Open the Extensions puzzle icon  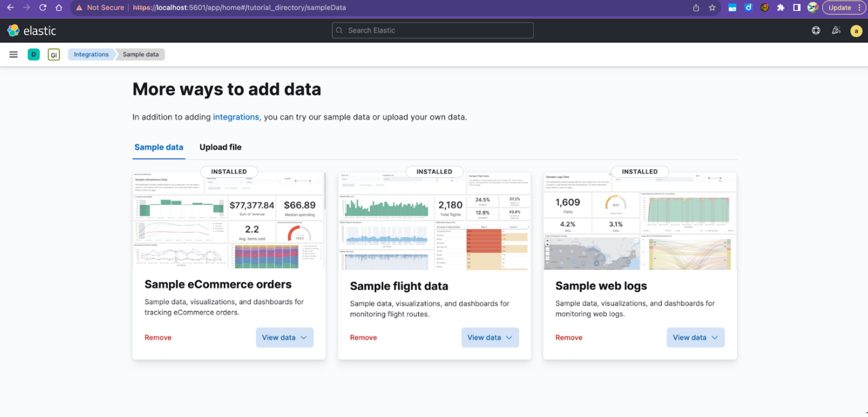pyautogui.click(x=781, y=7)
